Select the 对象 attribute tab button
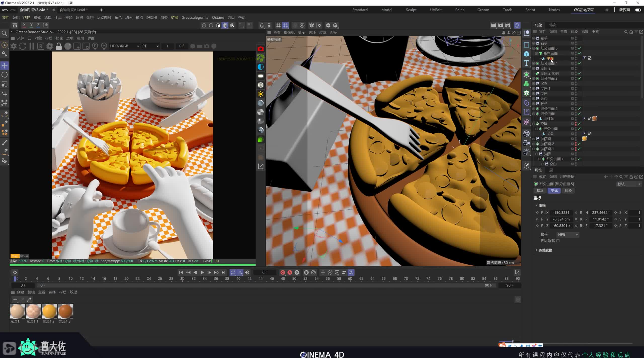The height and width of the screenshot is (358, 644). pos(568,191)
